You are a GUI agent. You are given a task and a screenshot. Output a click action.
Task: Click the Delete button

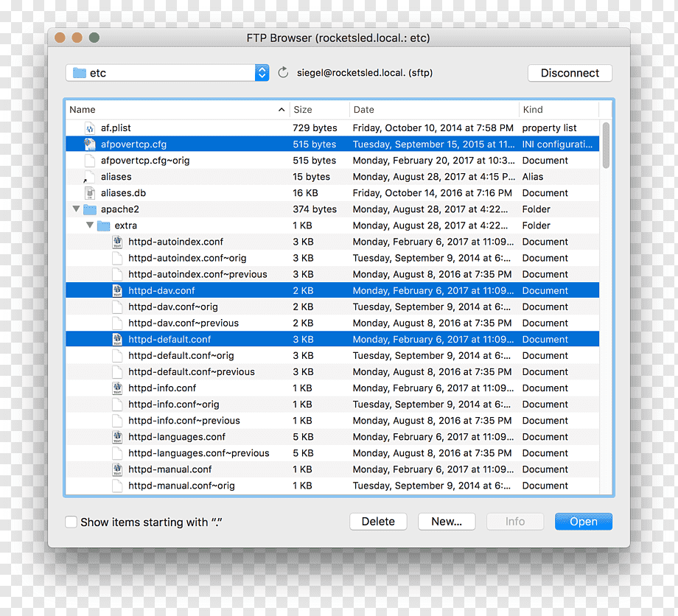tap(378, 522)
